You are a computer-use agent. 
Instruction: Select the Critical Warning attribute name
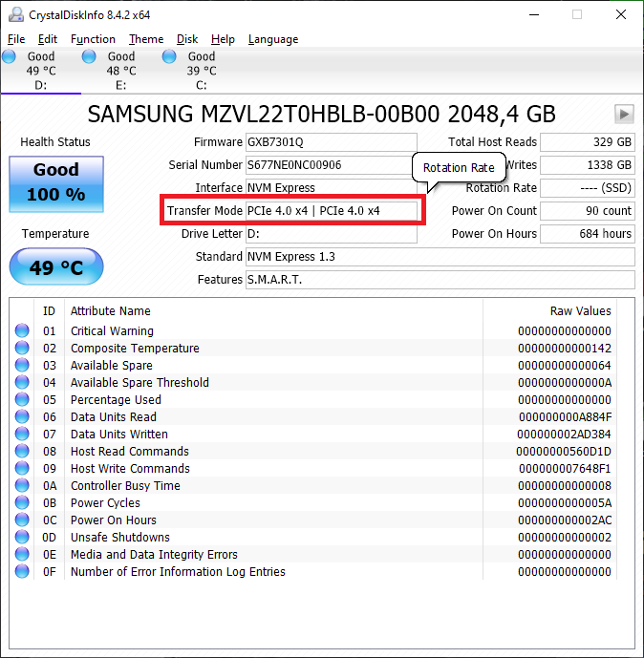pos(112,331)
